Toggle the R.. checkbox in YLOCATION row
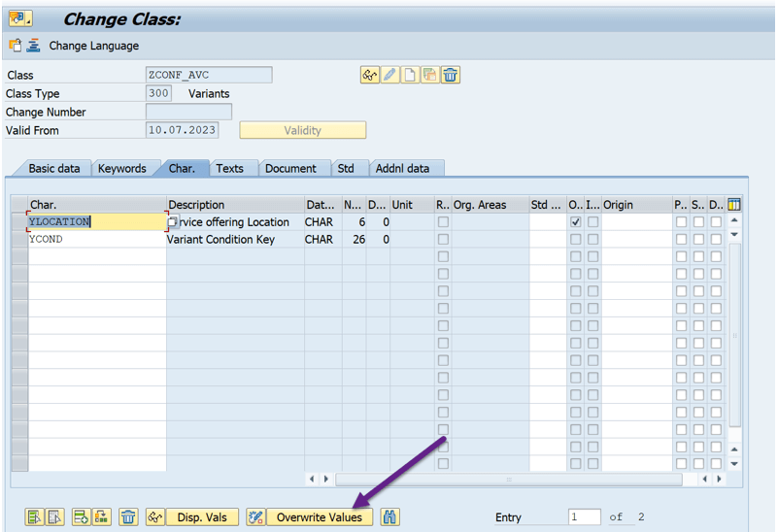Viewport: 778px width, 532px height. coord(443,221)
